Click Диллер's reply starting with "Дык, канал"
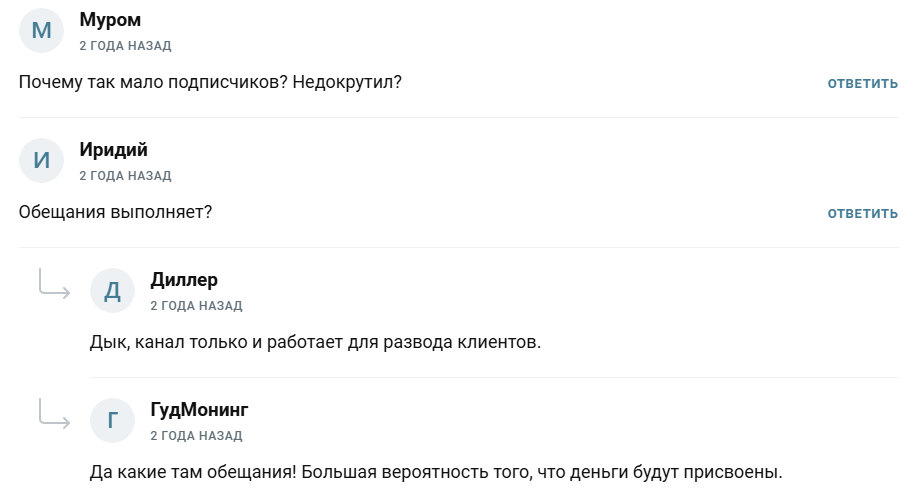The height and width of the screenshot is (499, 920). pyautogui.click(x=315, y=342)
